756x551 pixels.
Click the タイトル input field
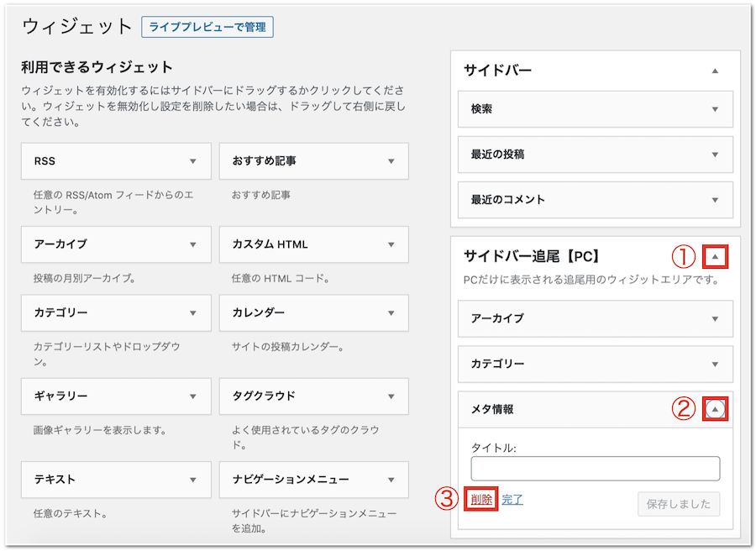point(595,468)
